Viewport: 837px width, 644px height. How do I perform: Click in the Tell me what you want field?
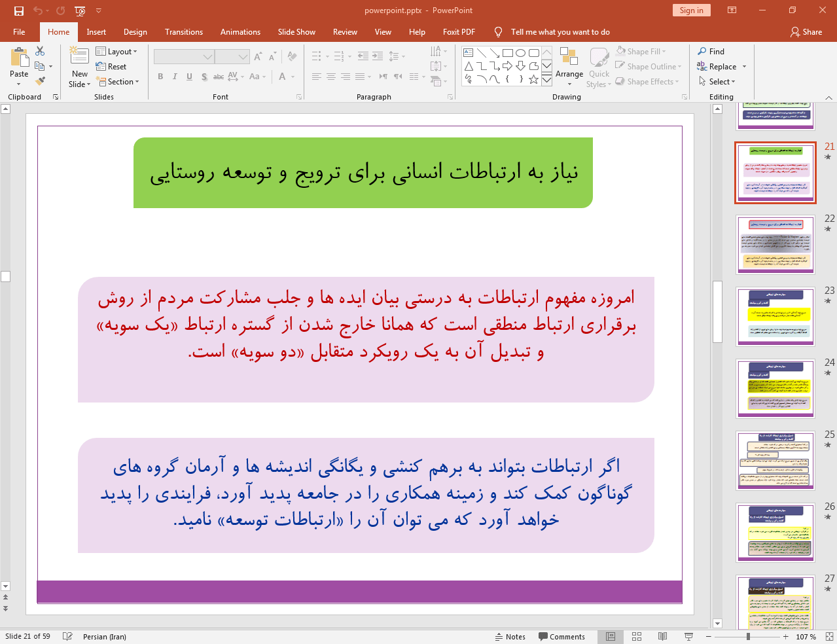click(x=560, y=31)
